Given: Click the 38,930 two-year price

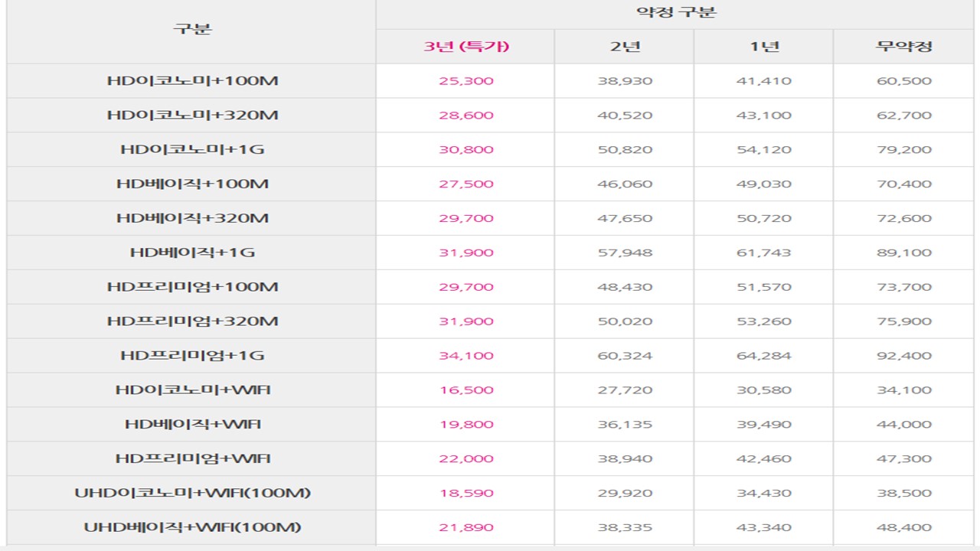Looking at the screenshot, I should pos(625,80).
